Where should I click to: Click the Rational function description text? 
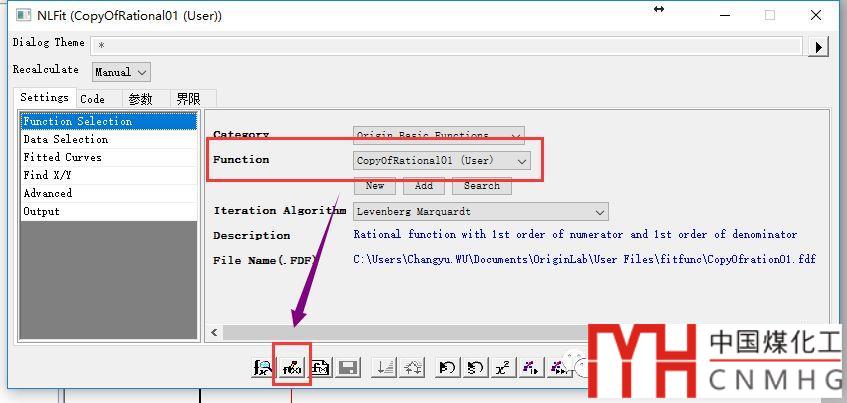575,234
